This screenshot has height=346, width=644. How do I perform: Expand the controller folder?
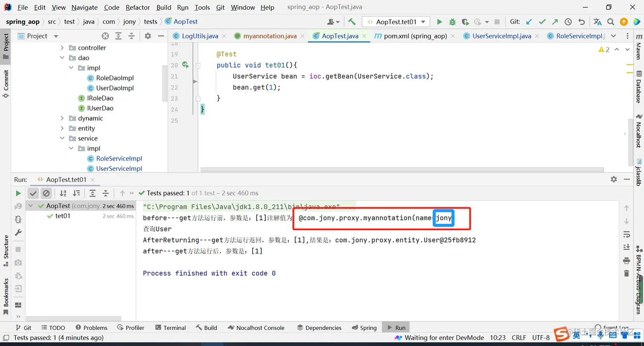(62, 48)
